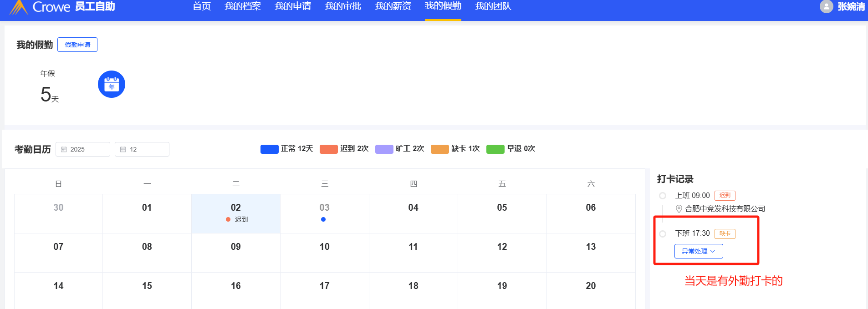Open the year picker showing 2025
Viewport: 868px width, 309px height.
83,149
